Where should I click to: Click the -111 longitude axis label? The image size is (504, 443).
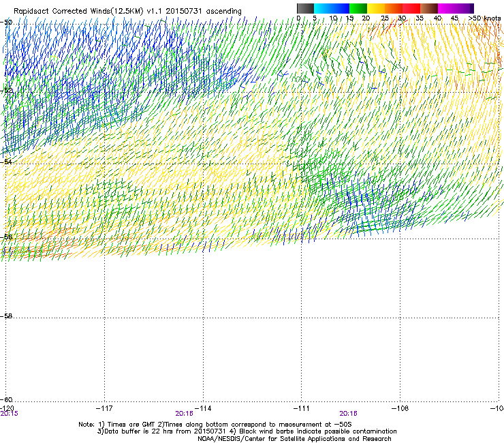(x=302, y=408)
